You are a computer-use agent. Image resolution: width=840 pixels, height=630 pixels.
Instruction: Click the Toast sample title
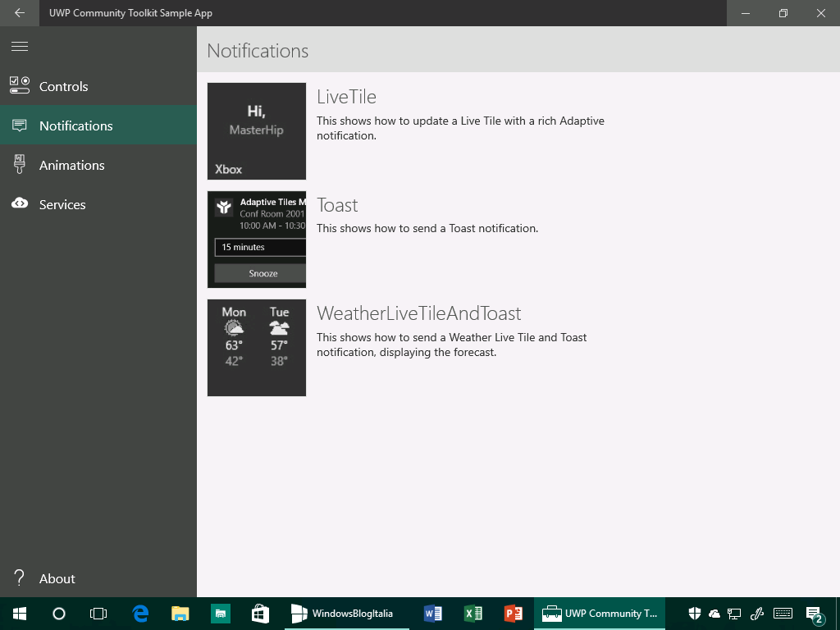(337, 205)
